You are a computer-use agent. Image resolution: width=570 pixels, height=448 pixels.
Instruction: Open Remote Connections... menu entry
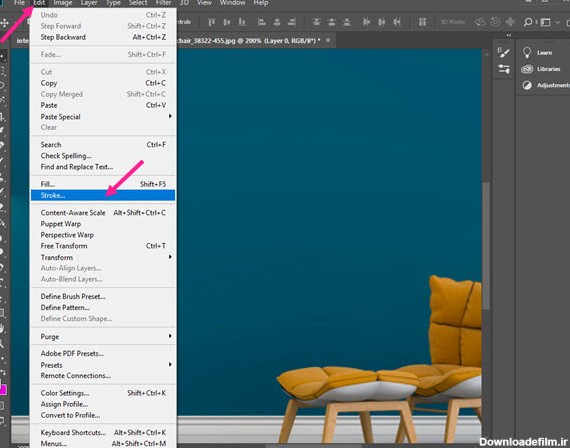coord(103,376)
